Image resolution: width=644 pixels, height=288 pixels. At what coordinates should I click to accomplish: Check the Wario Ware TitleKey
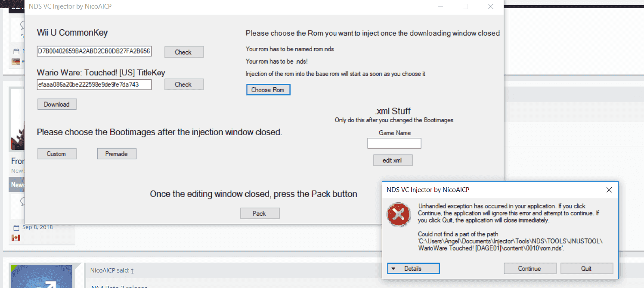184,84
